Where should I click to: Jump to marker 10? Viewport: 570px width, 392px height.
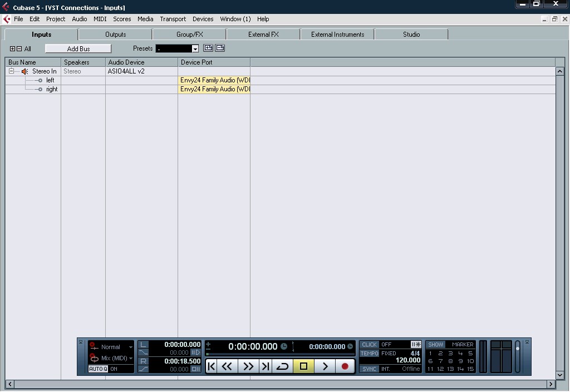(x=470, y=361)
